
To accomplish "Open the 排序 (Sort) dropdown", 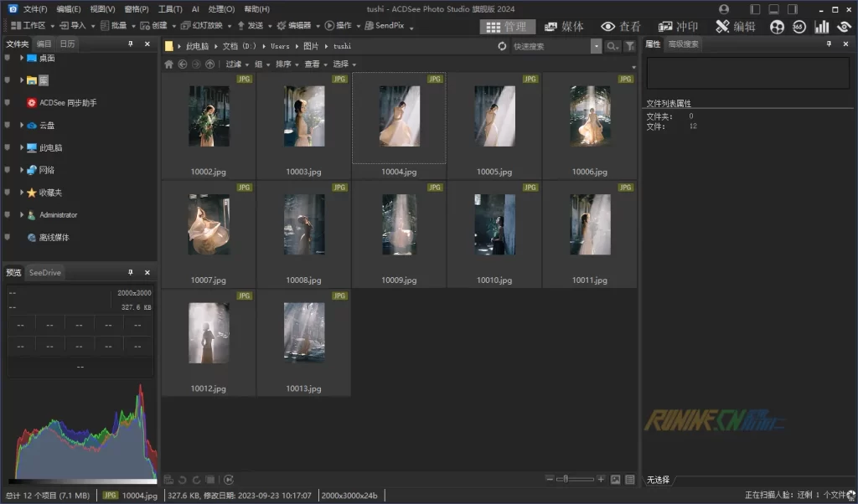I will pyautogui.click(x=286, y=64).
